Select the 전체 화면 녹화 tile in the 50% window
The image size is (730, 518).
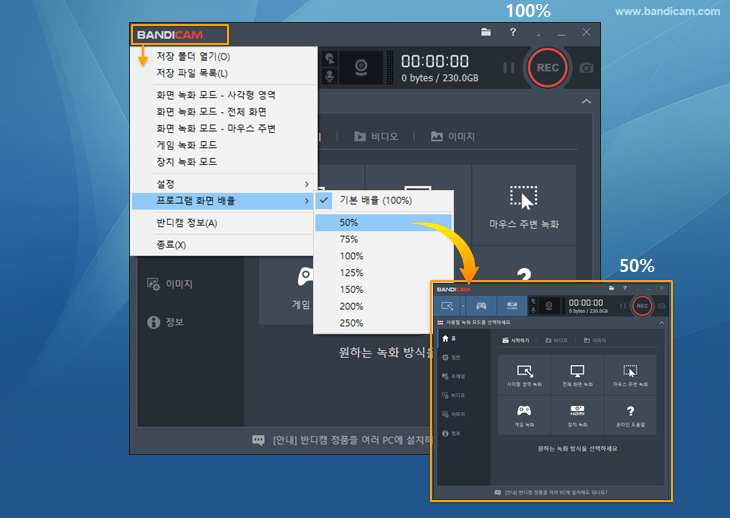(x=577, y=375)
